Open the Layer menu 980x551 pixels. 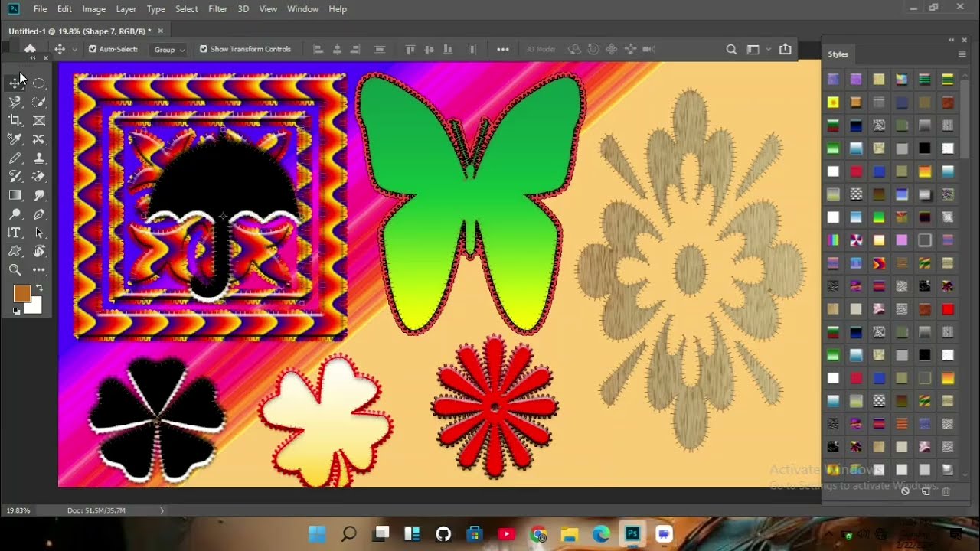pyautogui.click(x=126, y=9)
